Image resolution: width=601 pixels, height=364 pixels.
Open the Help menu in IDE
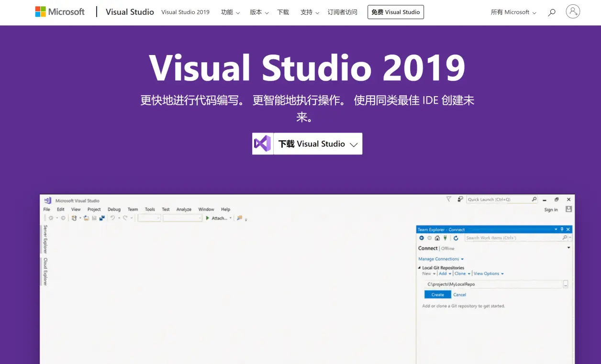click(x=225, y=210)
